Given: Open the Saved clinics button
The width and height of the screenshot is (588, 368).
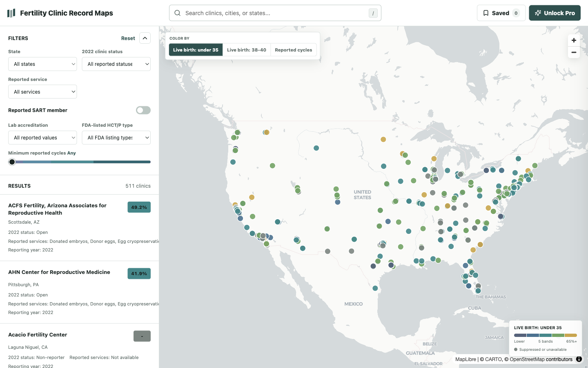Looking at the screenshot, I should 501,13.
